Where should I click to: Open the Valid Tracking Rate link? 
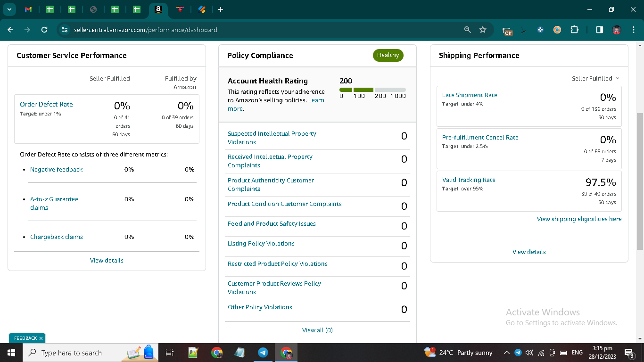click(x=469, y=180)
